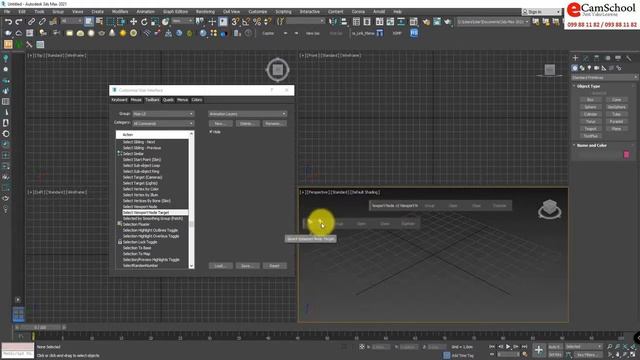Screen dimensions: 640x360
Task: Click the viewport layout tab thumbnail at bottom left
Action: pyautogui.click(x=18, y=314)
